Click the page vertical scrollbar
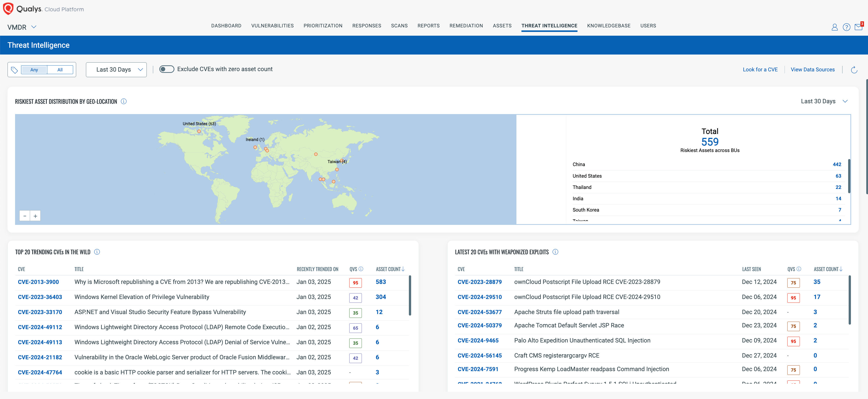Screen dimensions: 868x399 (x=867, y=136)
